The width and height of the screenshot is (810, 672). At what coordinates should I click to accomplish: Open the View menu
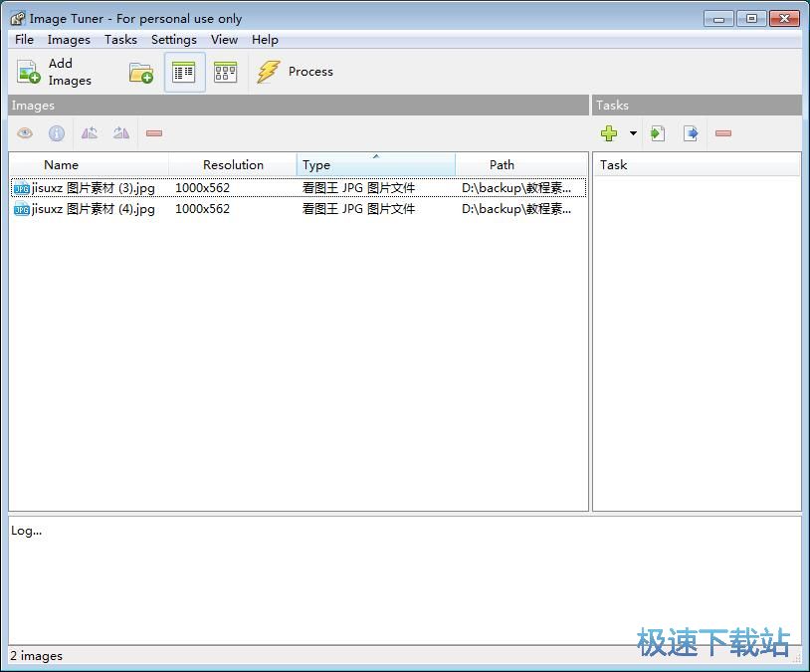224,40
